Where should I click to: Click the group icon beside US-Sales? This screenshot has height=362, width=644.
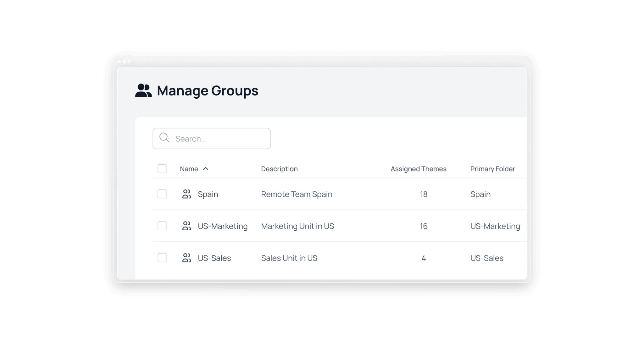pos(186,258)
